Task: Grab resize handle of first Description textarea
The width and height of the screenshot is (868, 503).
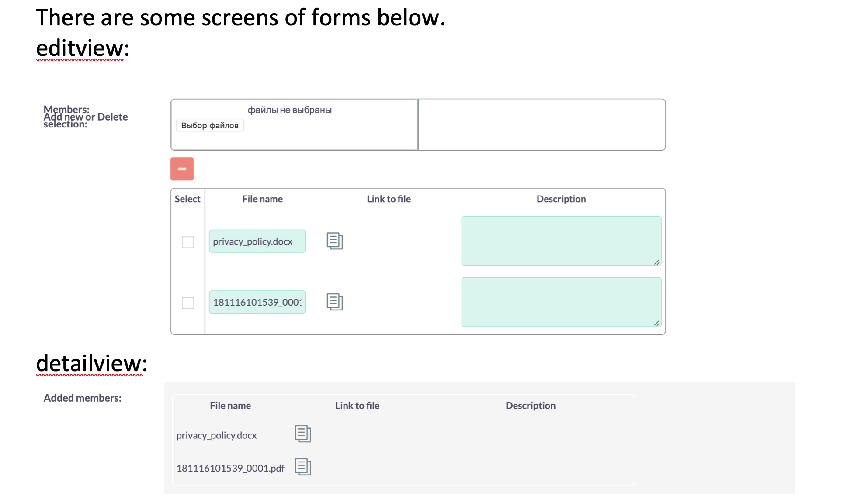Action: point(656,262)
